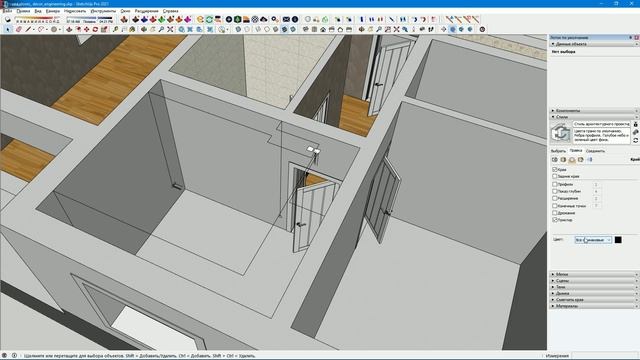Enable X-Ray face style
Viewport: 640px width, 360px height.
click(x=238, y=29)
